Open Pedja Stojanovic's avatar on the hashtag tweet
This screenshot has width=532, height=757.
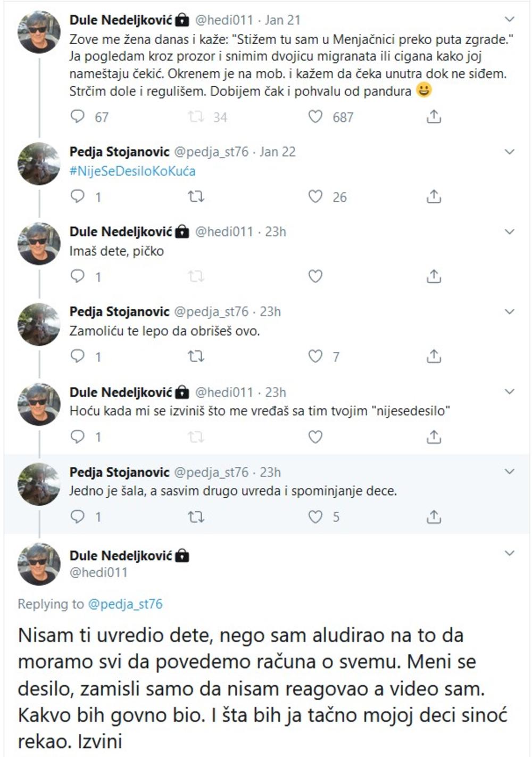click(x=39, y=163)
